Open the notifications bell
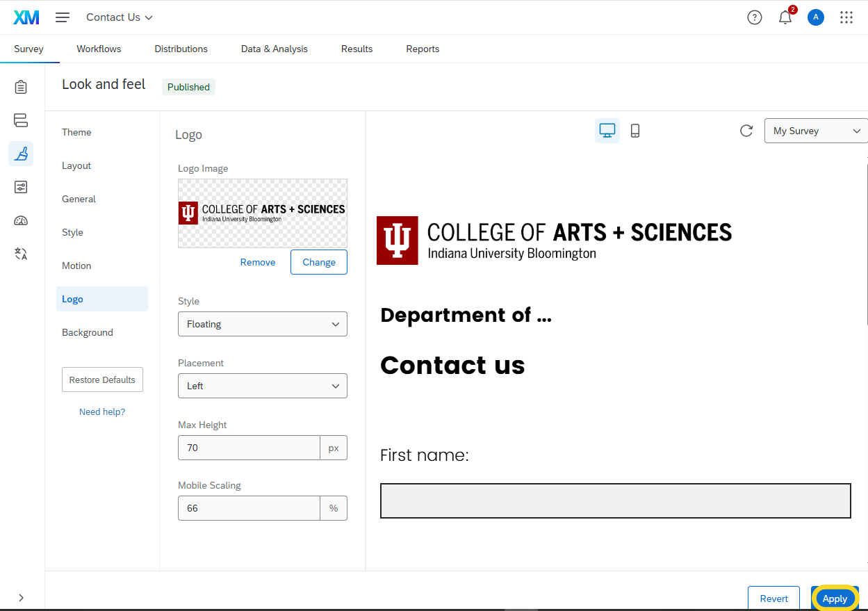 (785, 17)
